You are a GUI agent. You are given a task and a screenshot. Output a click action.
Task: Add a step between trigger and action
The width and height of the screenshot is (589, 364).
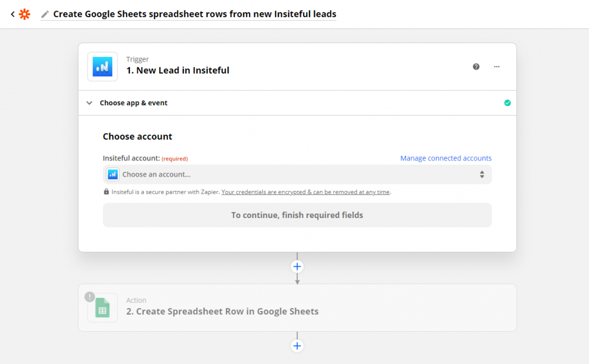(297, 266)
